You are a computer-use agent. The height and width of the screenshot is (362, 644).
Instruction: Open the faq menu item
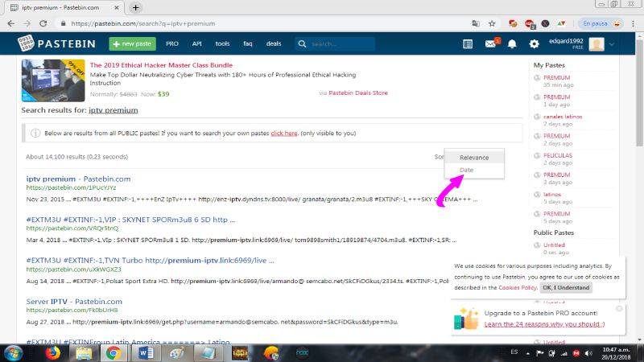pyautogui.click(x=248, y=43)
